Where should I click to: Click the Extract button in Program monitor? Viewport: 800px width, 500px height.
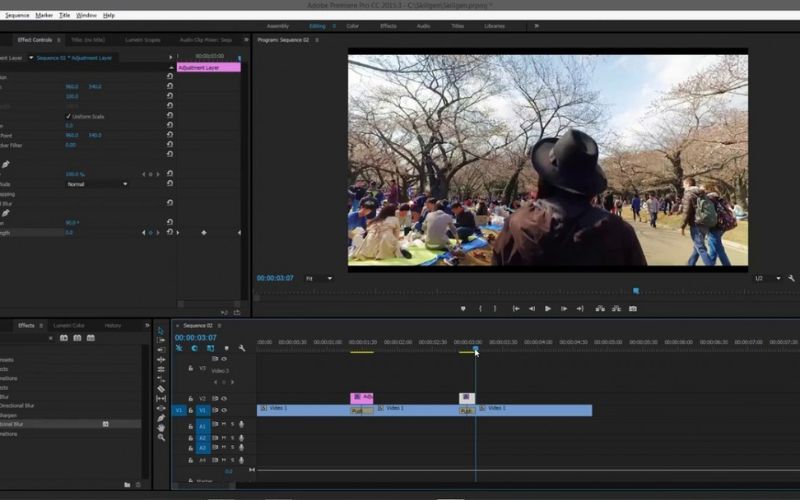coord(616,309)
